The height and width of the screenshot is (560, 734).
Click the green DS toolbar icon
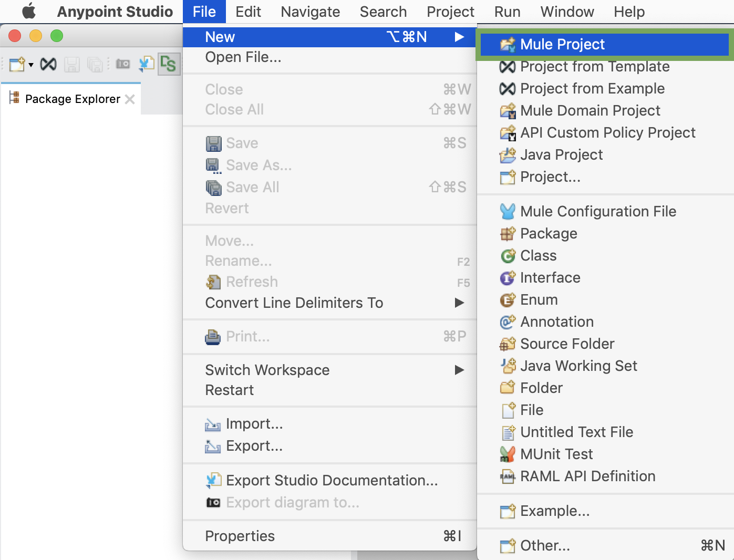point(169,64)
